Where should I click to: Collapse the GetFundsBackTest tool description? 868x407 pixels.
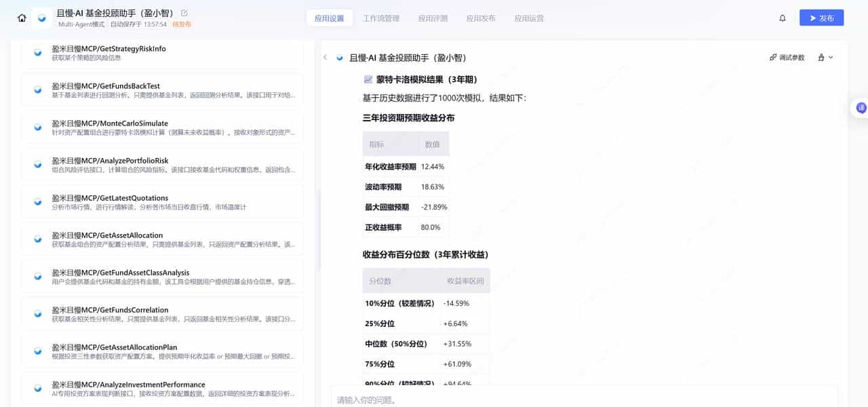coord(37,90)
